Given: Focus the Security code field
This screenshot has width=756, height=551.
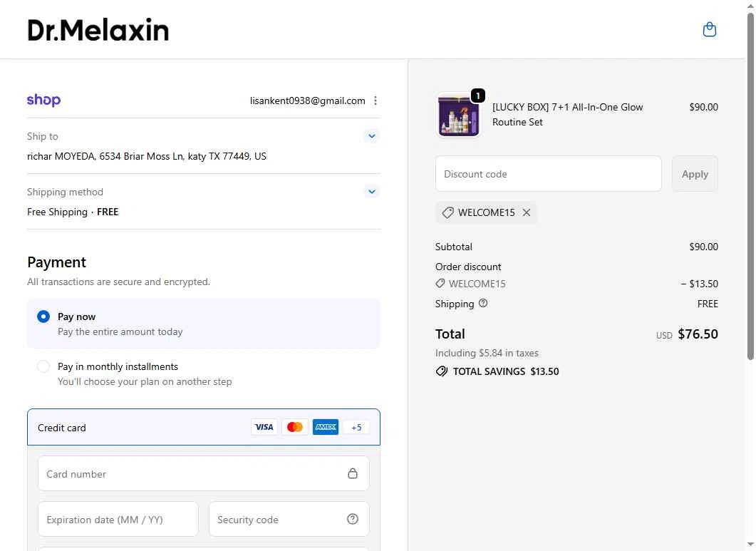Looking at the screenshot, I should 289,519.
